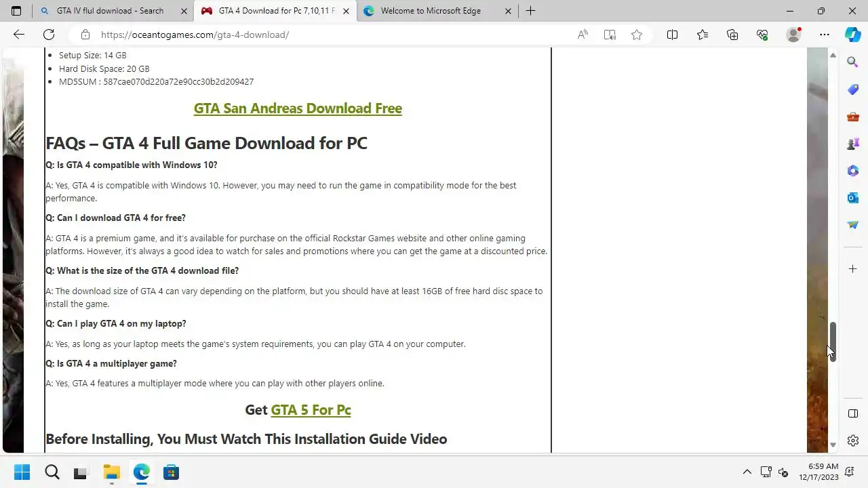Close the Welcome to Microsoft Edge tab
This screenshot has height=488, width=868.
[x=509, y=11]
